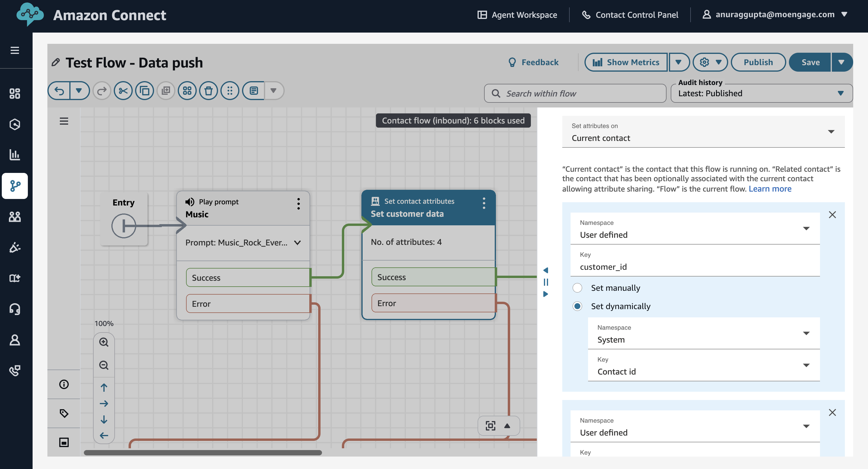This screenshot has width=868, height=469.
Task: Click the dotted grid snap toolbar icon
Action: coord(230,91)
